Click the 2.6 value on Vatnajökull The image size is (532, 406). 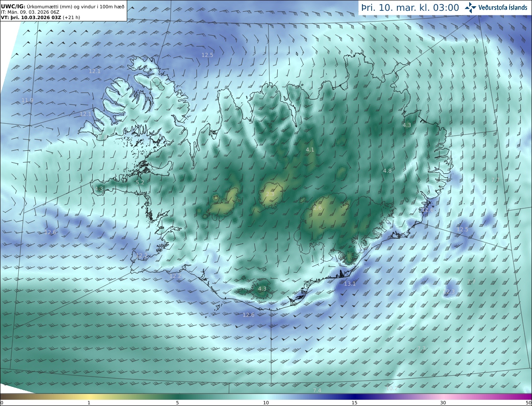[x=318, y=208]
